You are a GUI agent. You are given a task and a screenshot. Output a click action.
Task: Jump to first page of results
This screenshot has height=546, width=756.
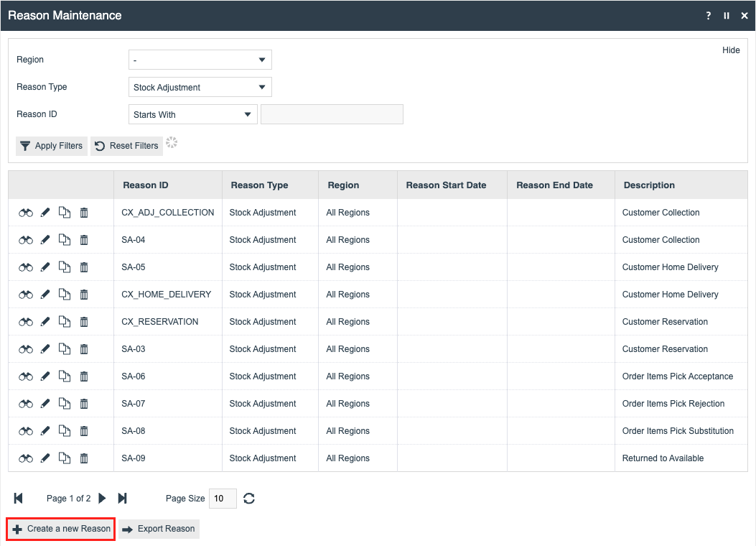(19, 499)
